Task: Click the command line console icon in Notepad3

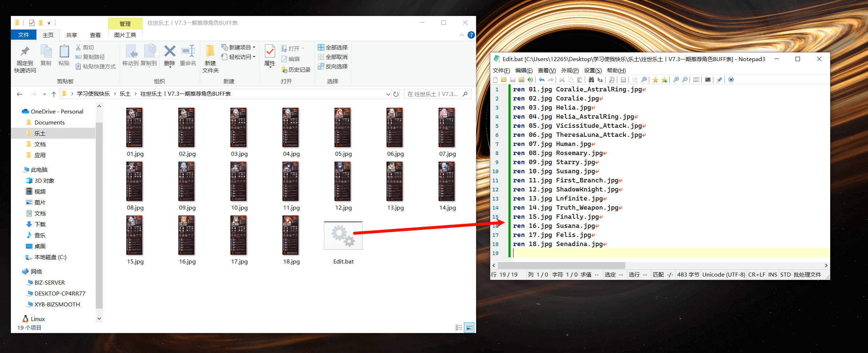Action: click(708, 80)
